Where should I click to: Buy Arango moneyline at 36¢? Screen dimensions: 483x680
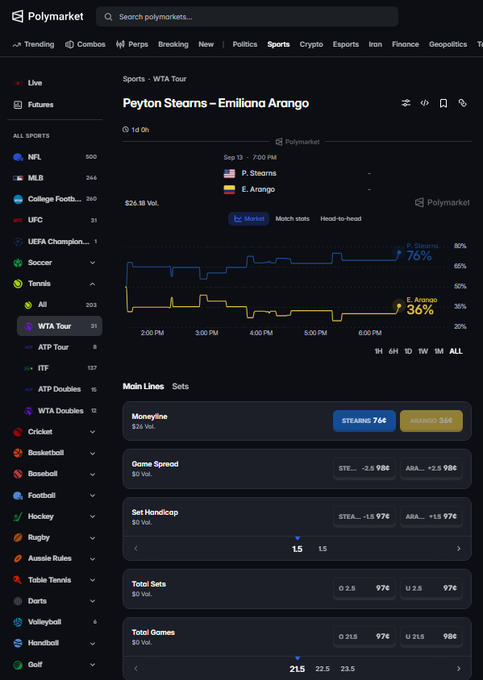pos(431,421)
